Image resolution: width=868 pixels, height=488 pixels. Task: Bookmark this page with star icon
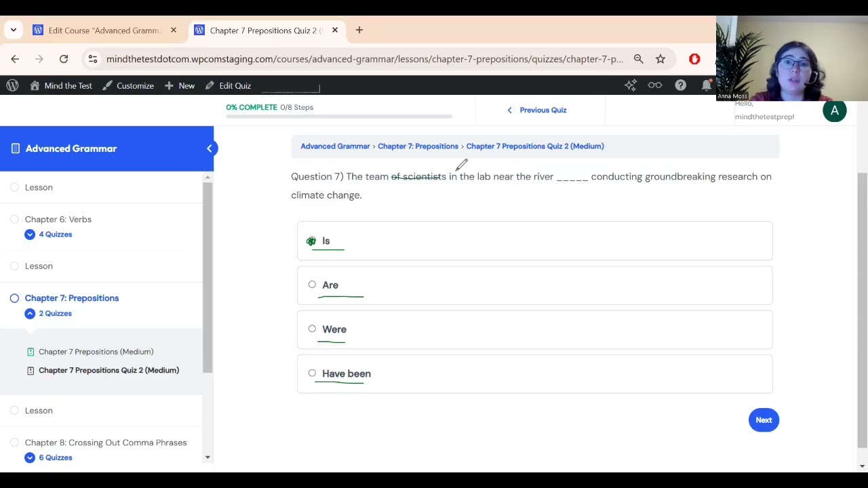pos(660,59)
